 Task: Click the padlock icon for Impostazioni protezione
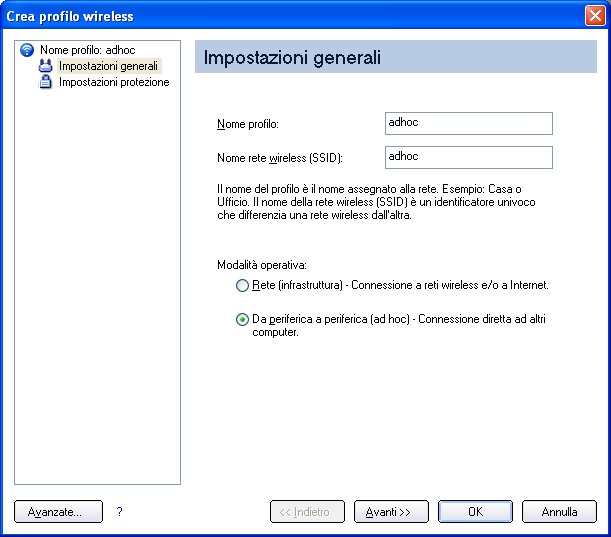point(46,82)
